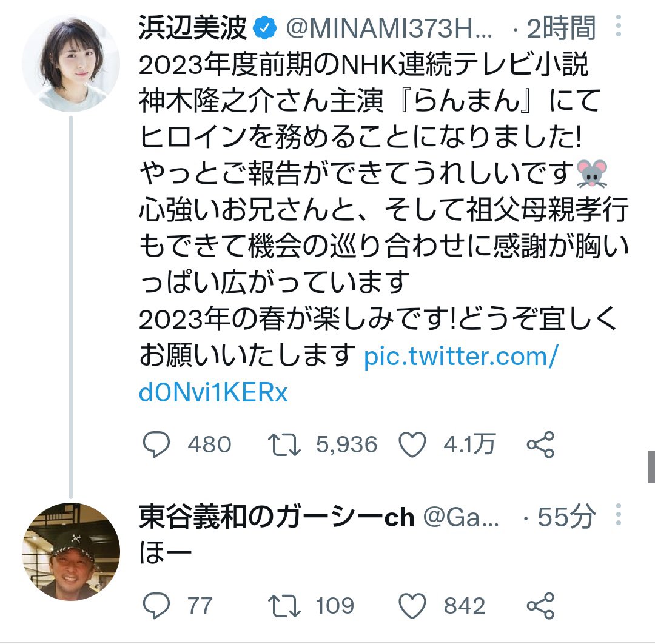Click the 東谷義和のガーシーch display name
Viewport: 655px width, 644px height.
click(x=277, y=518)
